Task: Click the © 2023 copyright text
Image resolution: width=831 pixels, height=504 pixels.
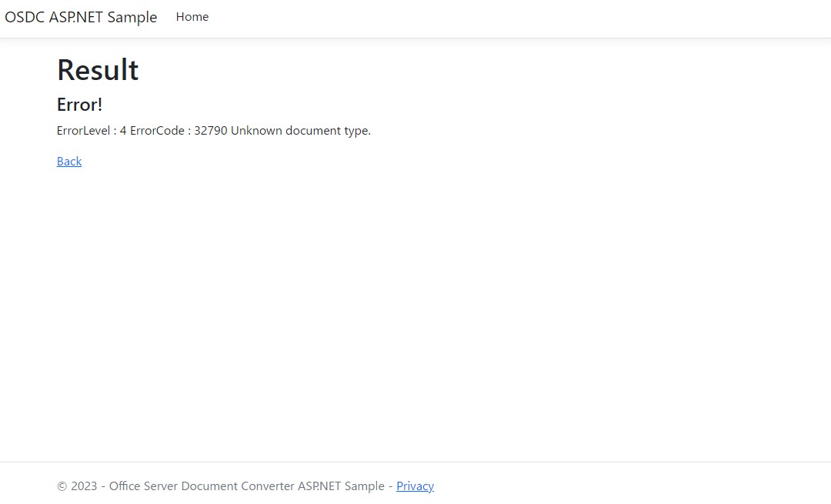Action: tap(77, 486)
